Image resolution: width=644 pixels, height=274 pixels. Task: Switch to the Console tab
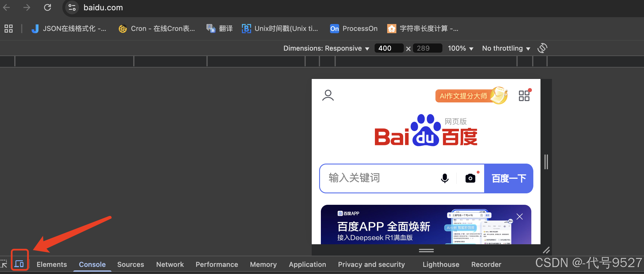pyautogui.click(x=92, y=265)
